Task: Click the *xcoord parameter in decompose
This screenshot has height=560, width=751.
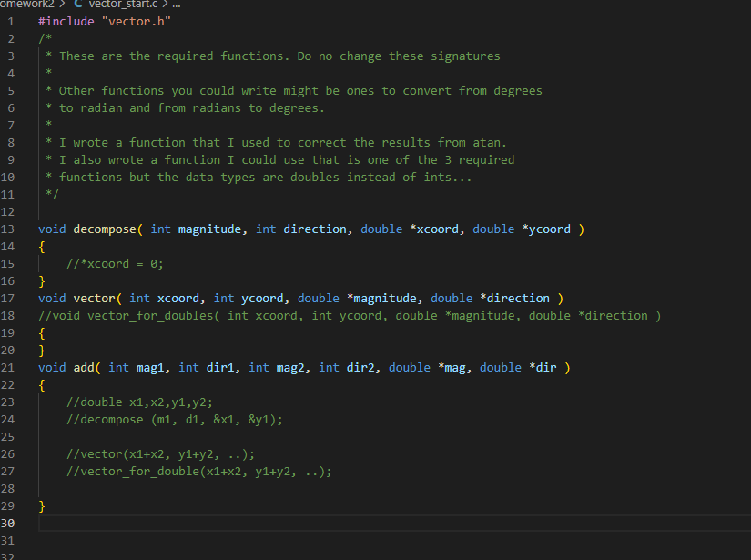Action: pyautogui.click(x=434, y=229)
